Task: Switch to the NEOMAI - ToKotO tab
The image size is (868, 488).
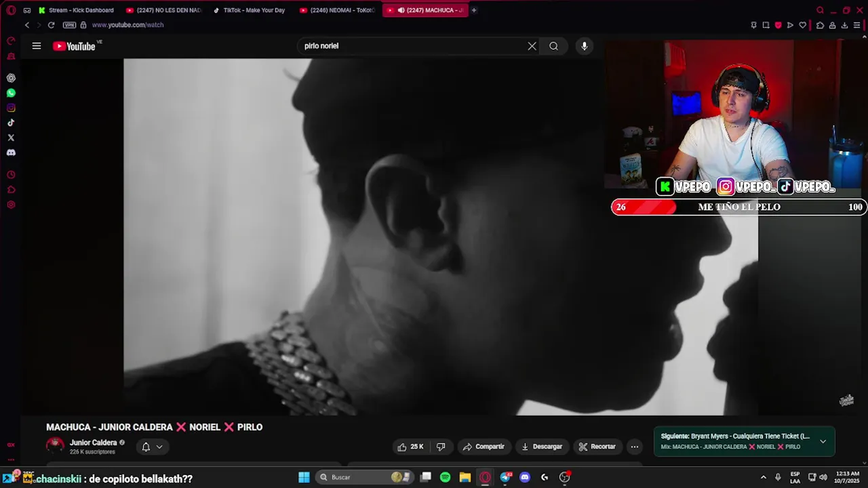Action: (338, 10)
